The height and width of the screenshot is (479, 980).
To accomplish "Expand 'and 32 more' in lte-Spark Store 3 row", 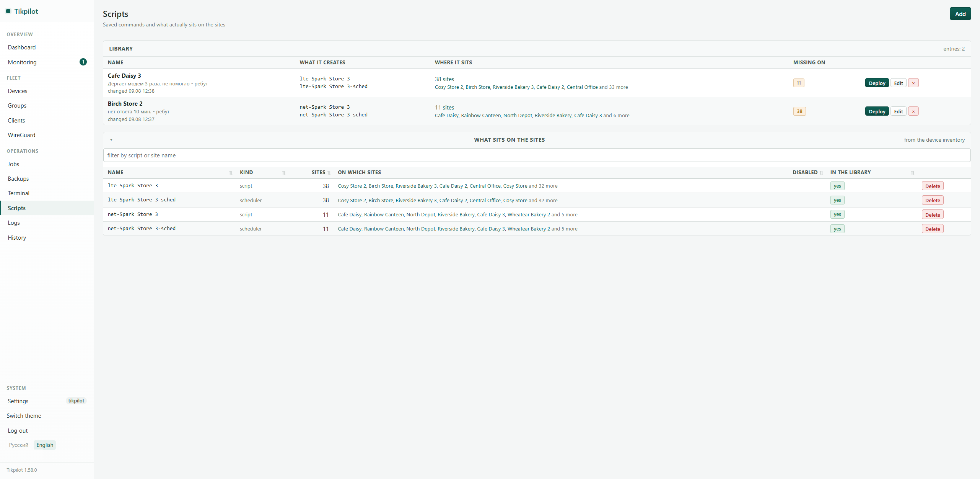I will (x=543, y=186).
